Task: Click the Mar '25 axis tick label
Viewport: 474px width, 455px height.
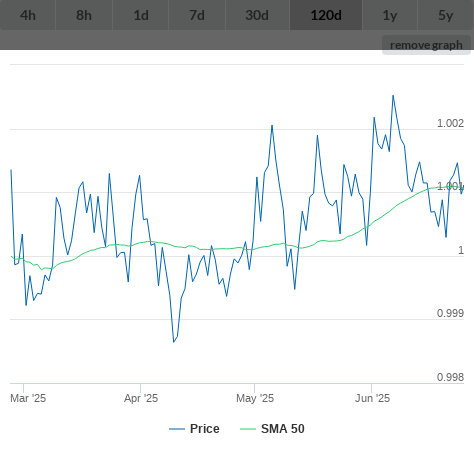Action: click(28, 398)
